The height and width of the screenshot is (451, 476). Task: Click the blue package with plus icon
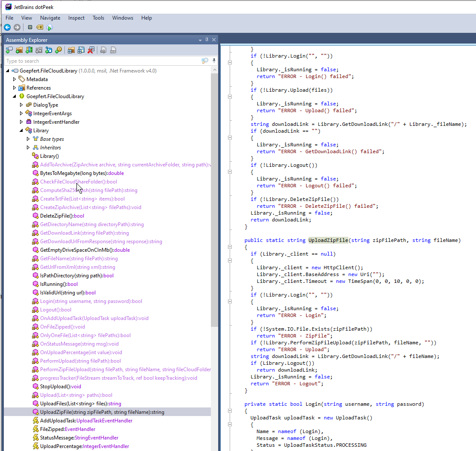click(49, 50)
